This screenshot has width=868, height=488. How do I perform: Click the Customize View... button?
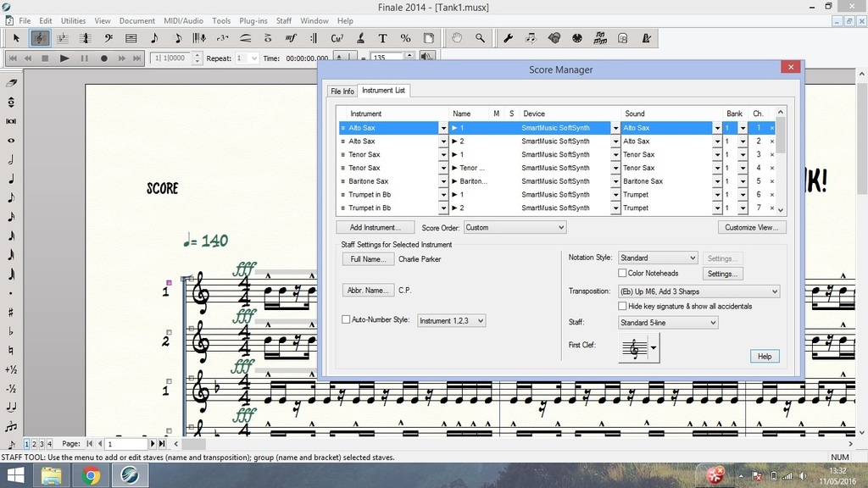(x=752, y=227)
